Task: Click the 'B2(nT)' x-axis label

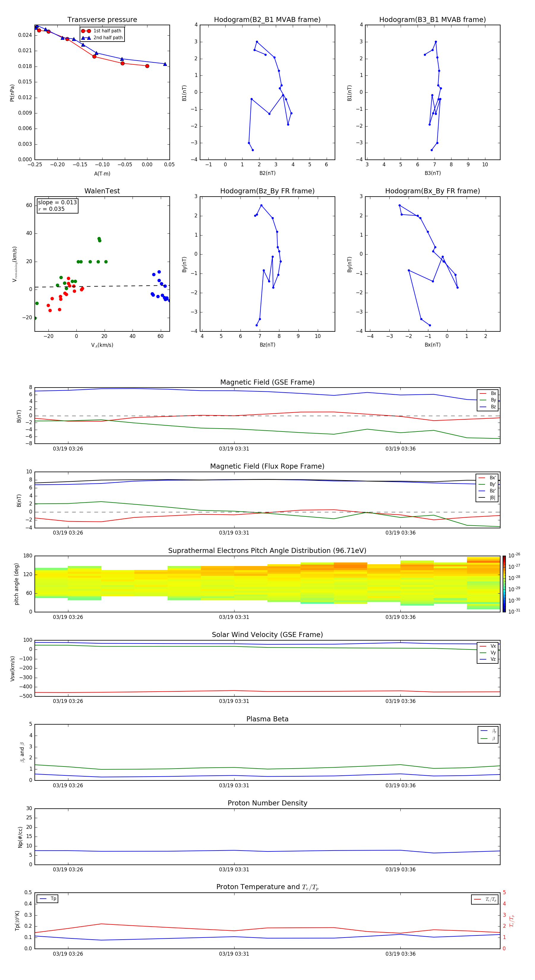Action: (267, 173)
